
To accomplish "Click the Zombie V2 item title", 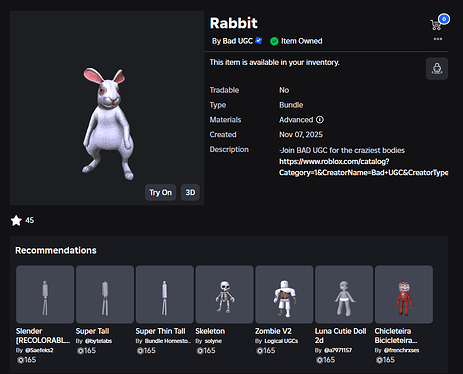I will click(x=273, y=331).
